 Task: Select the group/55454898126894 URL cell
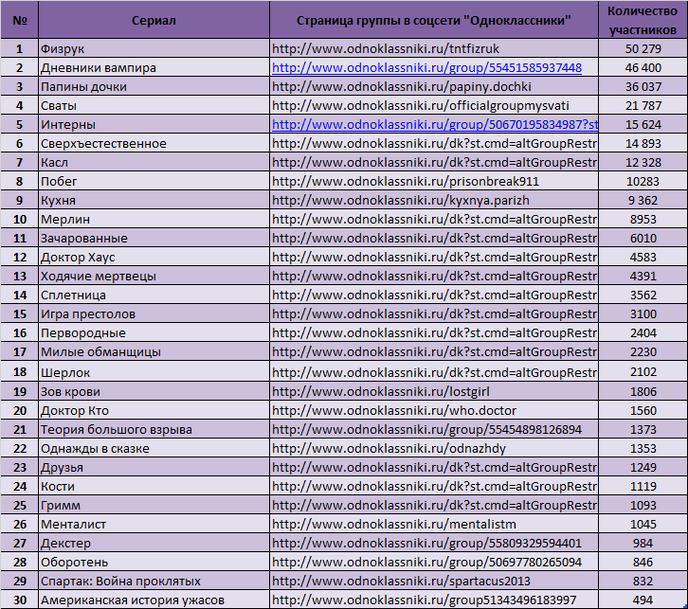pyautogui.click(x=434, y=429)
